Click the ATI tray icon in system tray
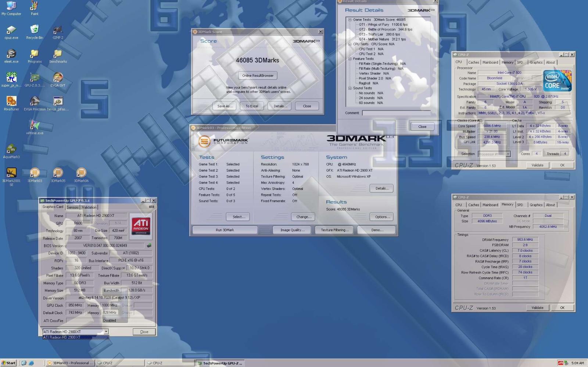The width and height of the screenshot is (588, 367). click(x=560, y=363)
